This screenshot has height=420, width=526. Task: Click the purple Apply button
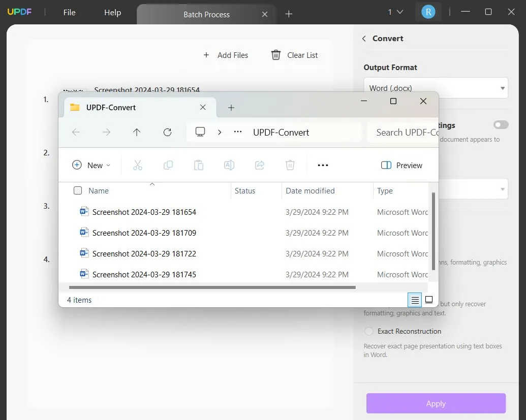point(436,403)
